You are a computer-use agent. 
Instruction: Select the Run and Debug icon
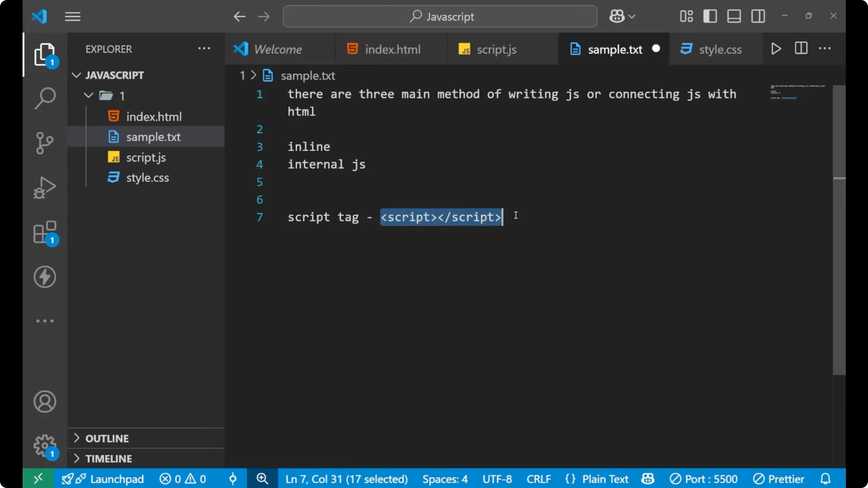(x=44, y=187)
